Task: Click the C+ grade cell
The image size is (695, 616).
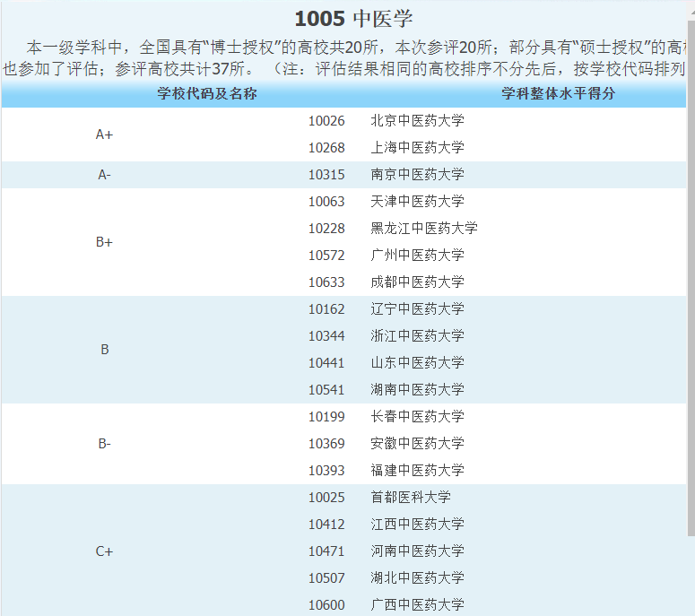Action: pyautogui.click(x=104, y=551)
